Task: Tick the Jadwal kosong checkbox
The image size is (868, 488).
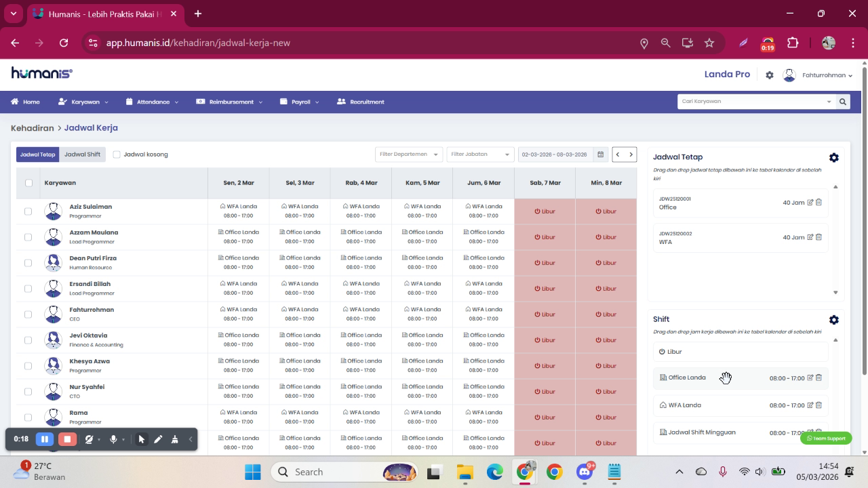Action: [117, 155]
